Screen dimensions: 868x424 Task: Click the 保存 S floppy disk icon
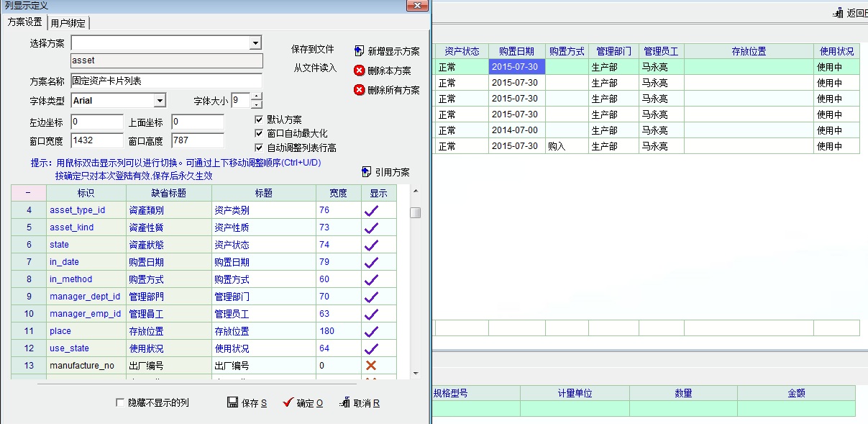coord(232,402)
